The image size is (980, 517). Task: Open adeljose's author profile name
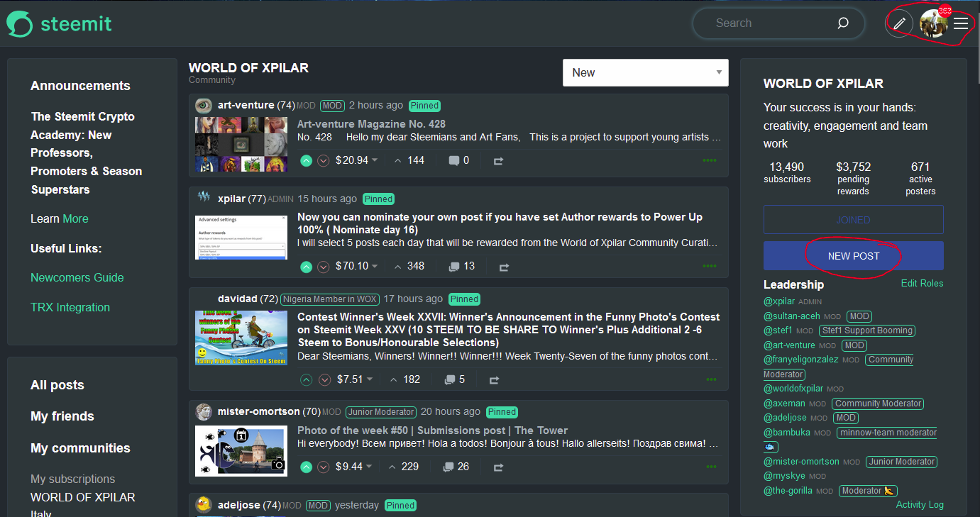point(240,505)
